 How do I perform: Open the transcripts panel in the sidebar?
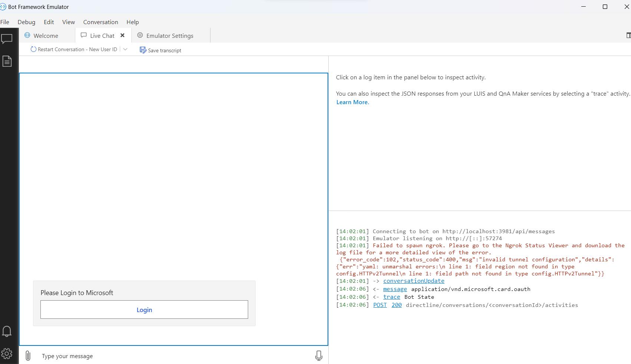click(7, 61)
